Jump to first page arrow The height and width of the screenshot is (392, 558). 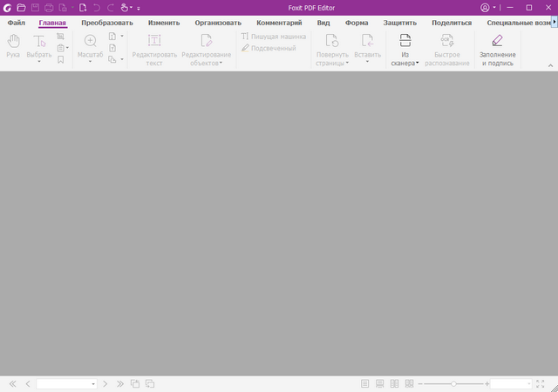click(x=12, y=383)
